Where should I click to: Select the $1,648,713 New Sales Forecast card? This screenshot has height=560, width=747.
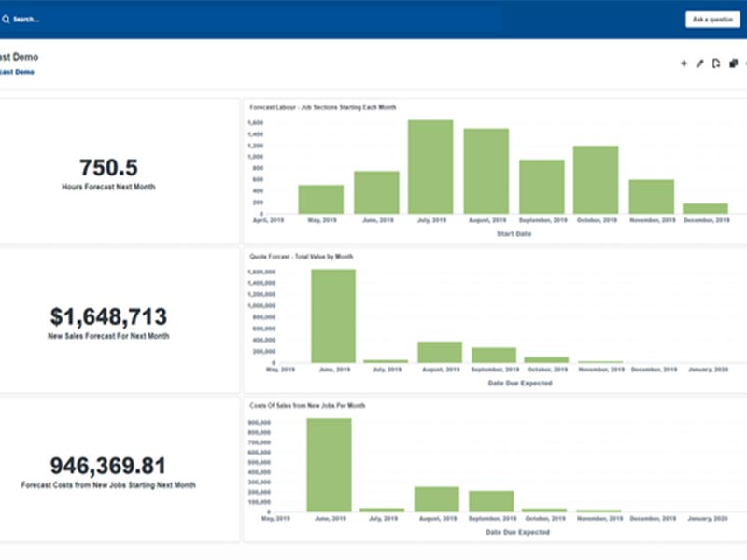(x=108, y=319)
